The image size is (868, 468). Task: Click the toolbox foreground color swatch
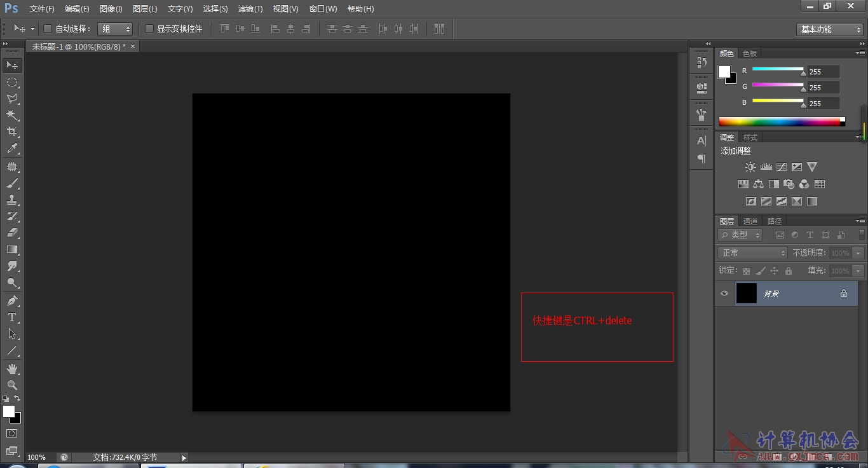coord(8,411)
